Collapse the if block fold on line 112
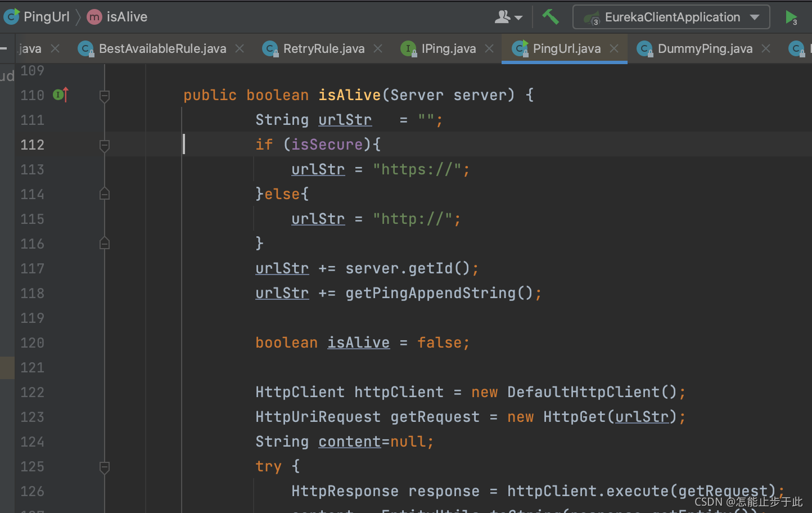Screen dimensions: 812x513 (105, 146)
